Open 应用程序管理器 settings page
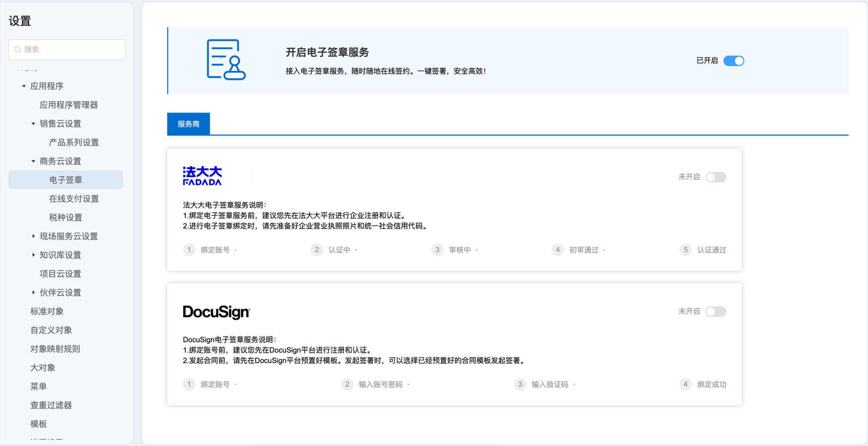Screen dimensions: 868x446 (69, 105)
